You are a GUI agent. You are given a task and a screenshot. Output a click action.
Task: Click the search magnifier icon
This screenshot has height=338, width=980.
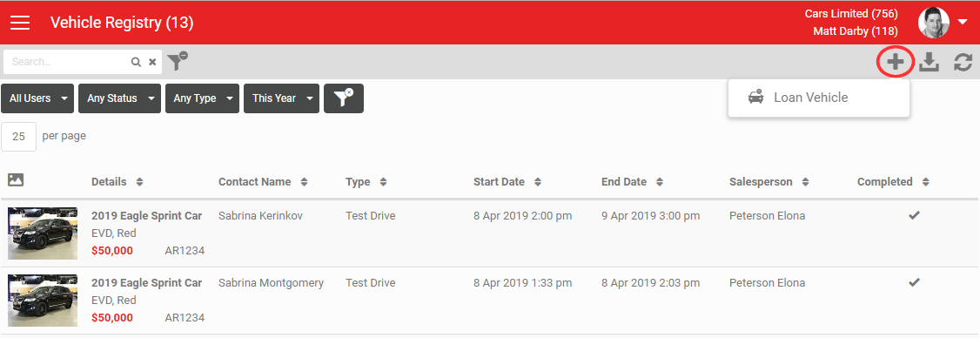(136, 62)
